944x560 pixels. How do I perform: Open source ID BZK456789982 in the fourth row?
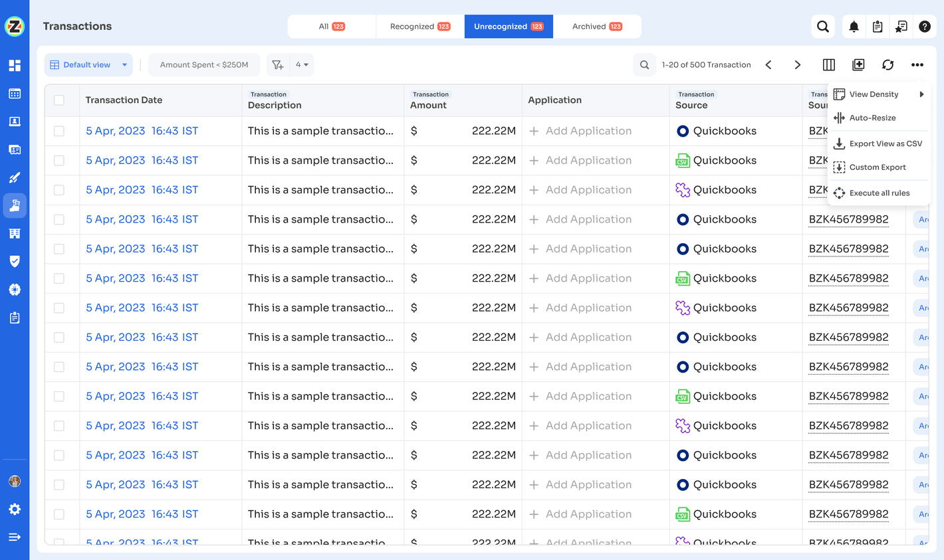848,219
